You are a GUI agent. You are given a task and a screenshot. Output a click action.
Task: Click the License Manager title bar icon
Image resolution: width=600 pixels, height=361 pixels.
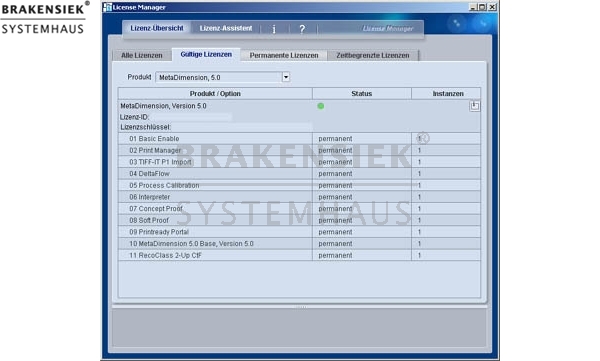coord(108,7)
